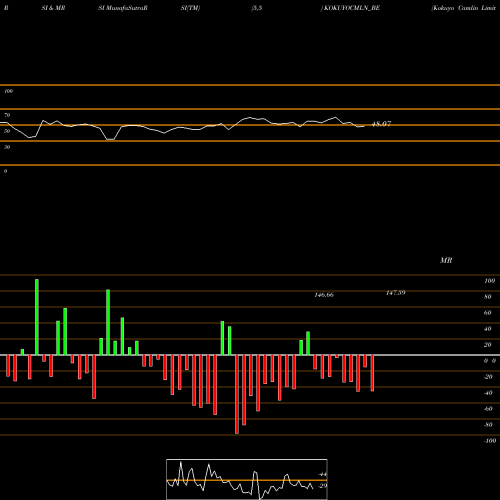This screenshot has height=500, width=500.
Task: Click the RSI axis label 70
Action: [x=7, y=115]
